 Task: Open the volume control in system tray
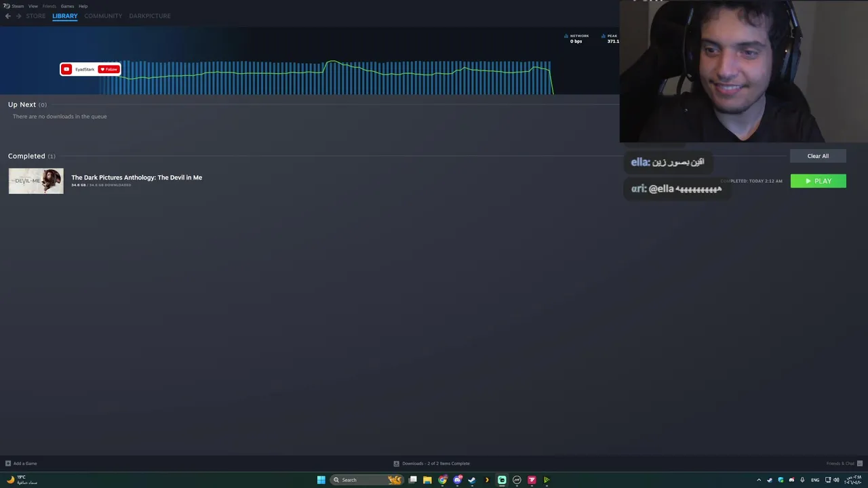pyautogui.click(x=836, y=480)
